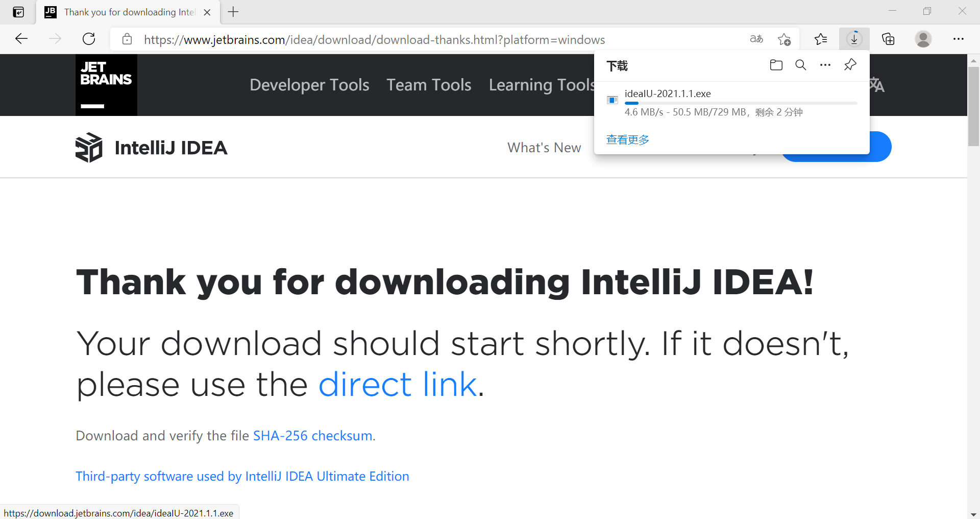Screen dimensions: 980x519
Task: Add this page to favorites star
Action: click(x=785, y=39)
